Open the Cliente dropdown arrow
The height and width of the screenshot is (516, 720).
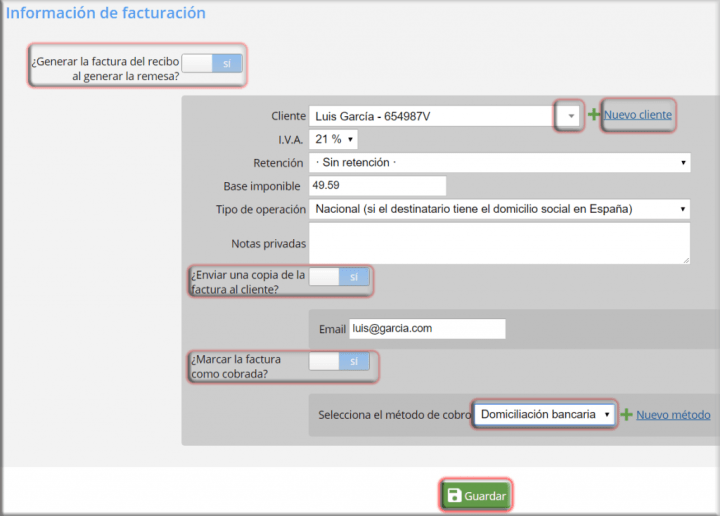click(x=571, y=116)
